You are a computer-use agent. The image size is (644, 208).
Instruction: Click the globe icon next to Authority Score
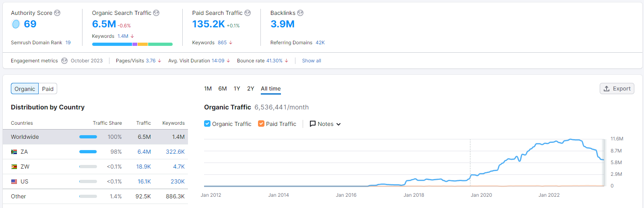pos(57,13)
